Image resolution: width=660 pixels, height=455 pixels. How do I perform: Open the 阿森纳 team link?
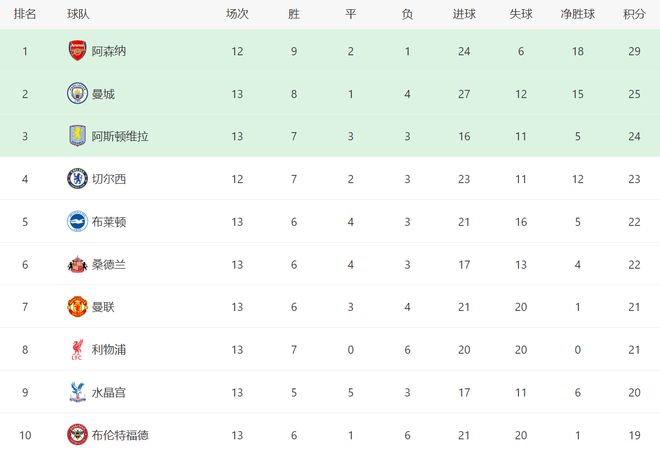click(x=108, y=50)
